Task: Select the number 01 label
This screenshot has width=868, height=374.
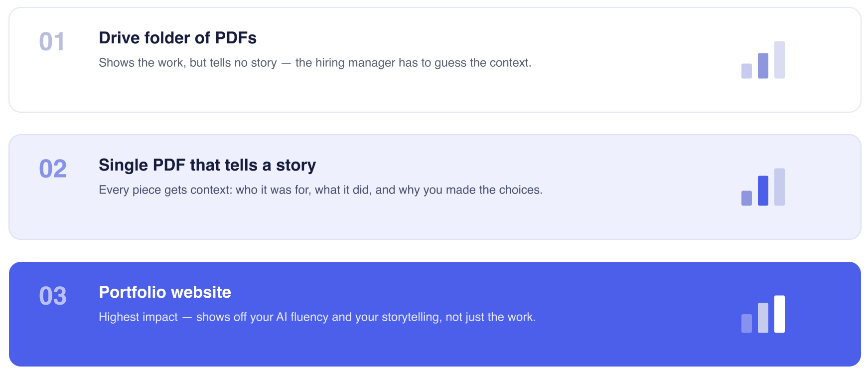Action: (52, 42)
